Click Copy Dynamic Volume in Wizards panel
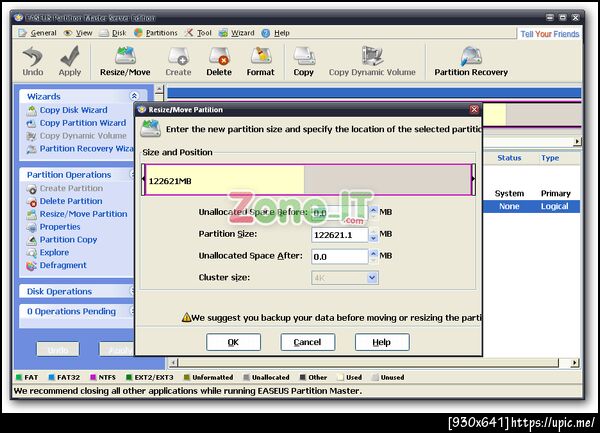 click(77, 136)
